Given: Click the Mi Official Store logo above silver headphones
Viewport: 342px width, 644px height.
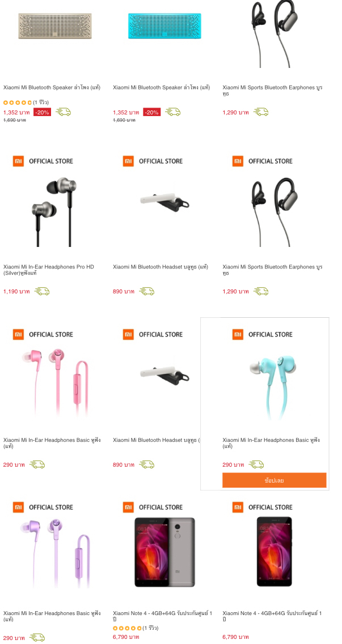Looking at the screenshot, I should [43, 161].
